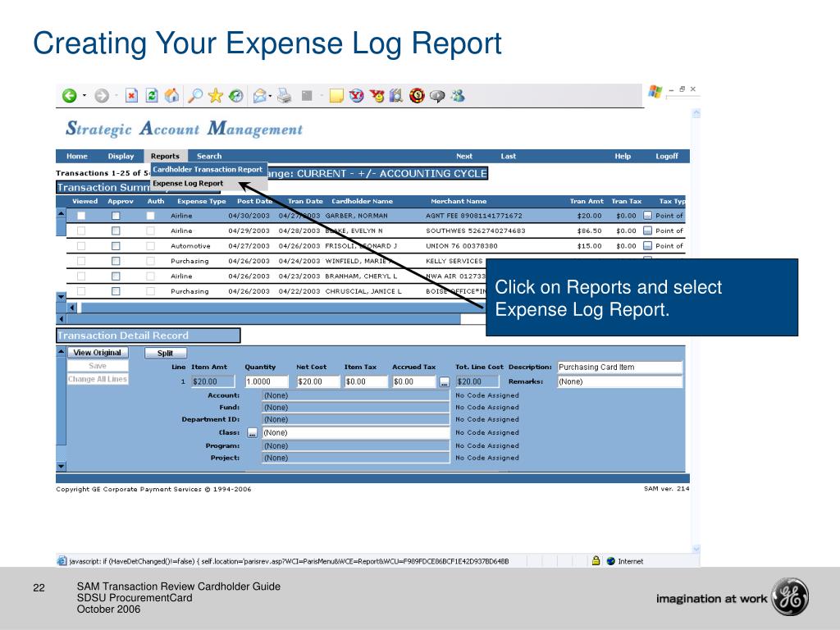The width and height of the screenshot is (840, 630).
Task: Click Change All Lines button
Action: pos(98,379)
